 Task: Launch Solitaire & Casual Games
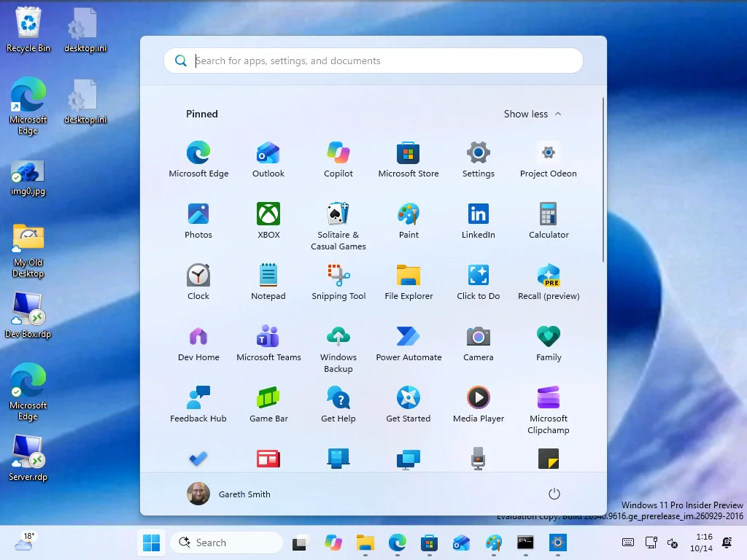click(338, 226)
